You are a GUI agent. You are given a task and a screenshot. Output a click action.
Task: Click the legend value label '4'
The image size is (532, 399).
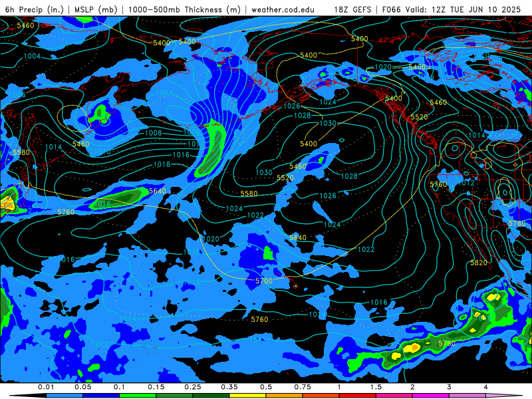486,387
